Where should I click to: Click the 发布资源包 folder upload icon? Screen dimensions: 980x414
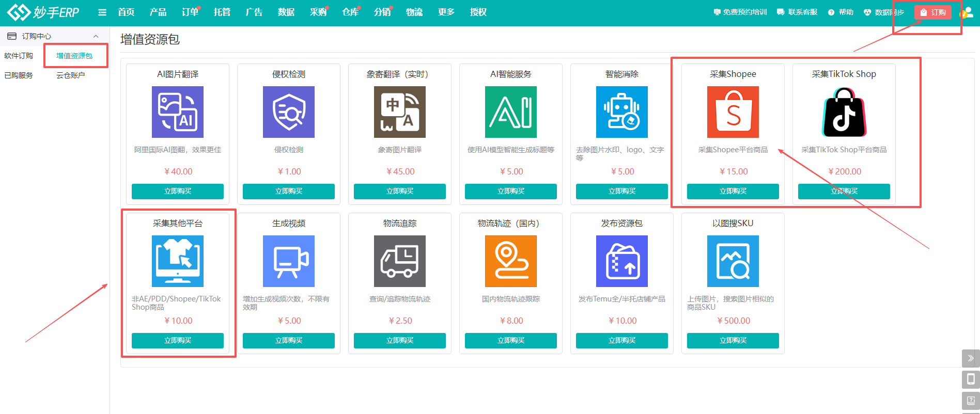coord(622,261)
